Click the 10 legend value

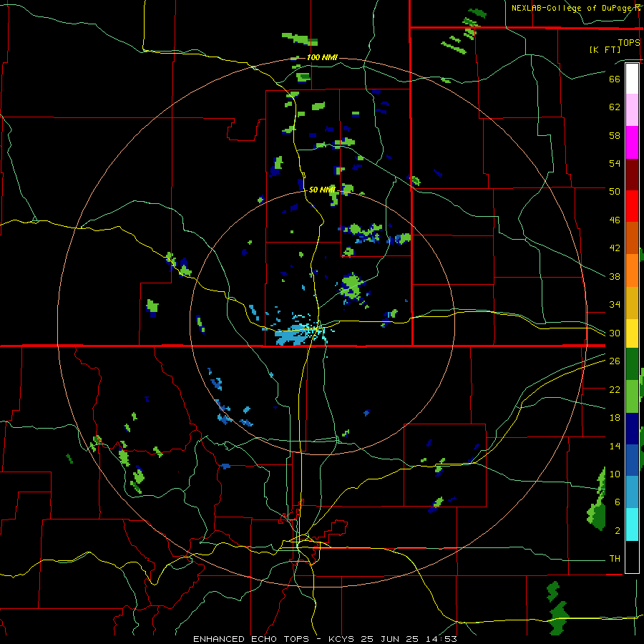tap(615, 474)
